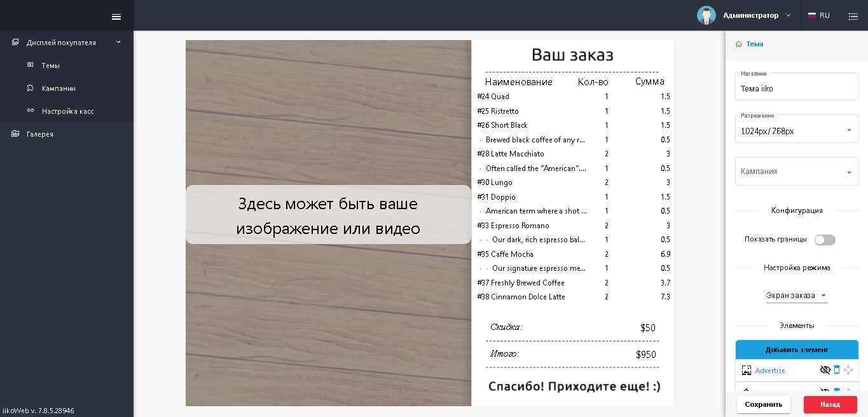
Task: Open the Кампания dropdown
Action: pos(797,172)
